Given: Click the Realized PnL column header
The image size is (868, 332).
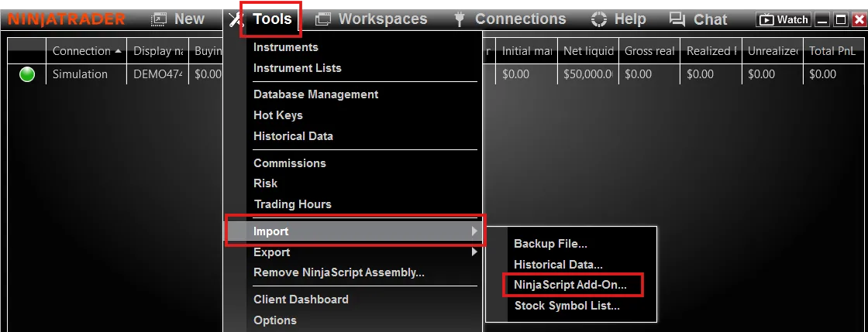Looking at the screenshot, I should (x=711, y=51).
